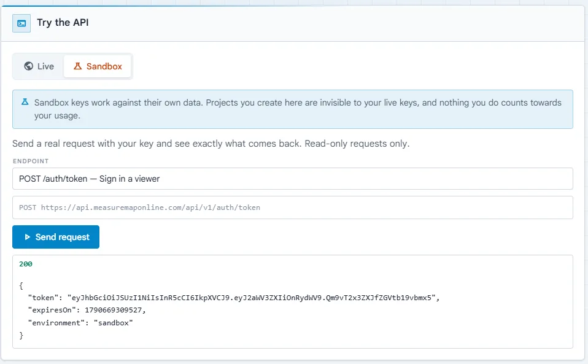Click the request URL field
Viewport: 588px width, 364px height.
(293, 207)
